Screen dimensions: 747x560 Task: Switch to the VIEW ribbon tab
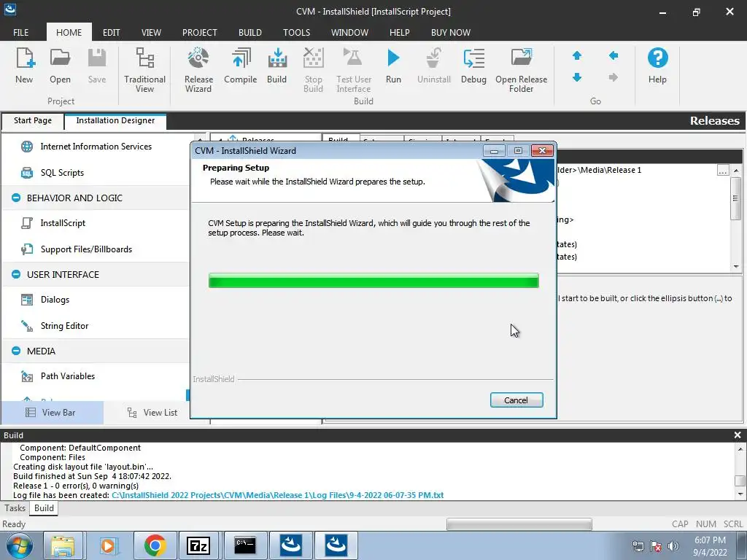coord(151,32)
